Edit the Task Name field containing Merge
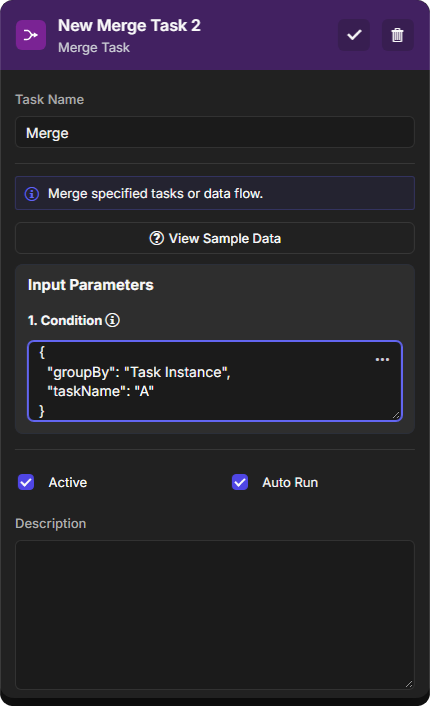 click(x=215, y=132)
